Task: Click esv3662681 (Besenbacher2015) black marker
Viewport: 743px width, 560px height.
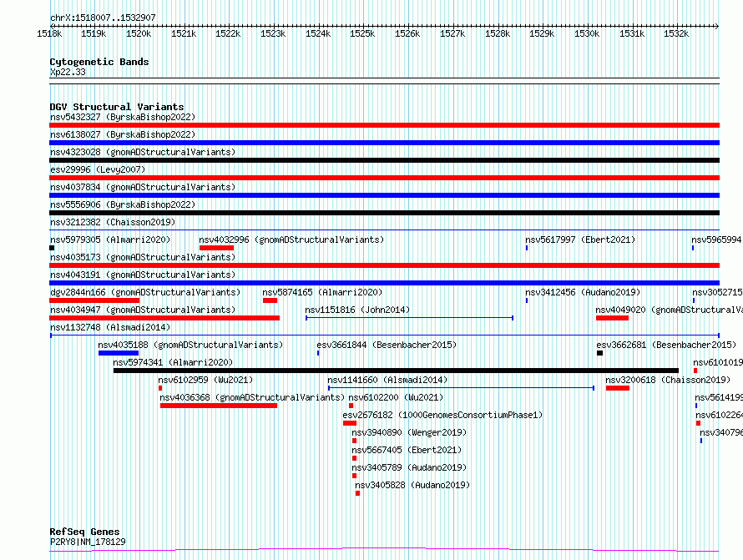Action: [x=600, y=353]
